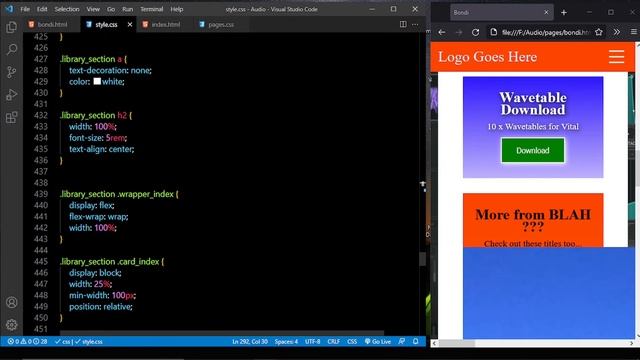Open the Selection menu
Screen dimensions: 640x360
[67, 9]
